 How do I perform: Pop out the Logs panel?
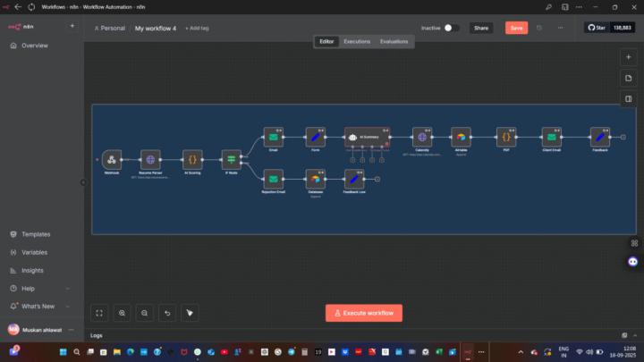[x=624, y=335]
